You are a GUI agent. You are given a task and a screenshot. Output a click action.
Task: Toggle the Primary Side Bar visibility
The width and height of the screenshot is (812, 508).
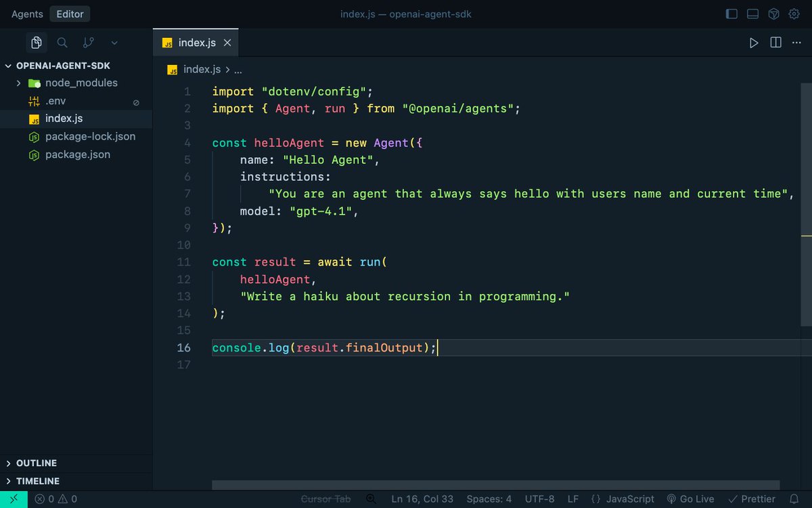731,14
